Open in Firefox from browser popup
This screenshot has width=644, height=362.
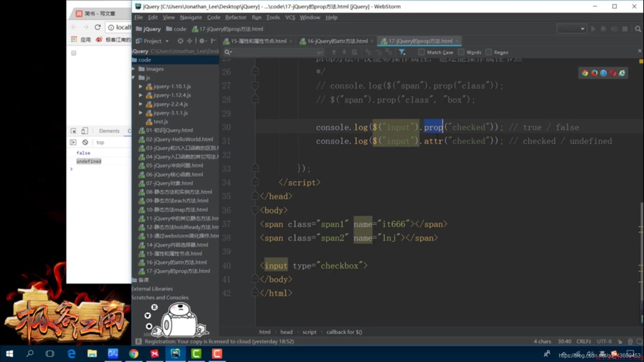[x=594, y=73]
